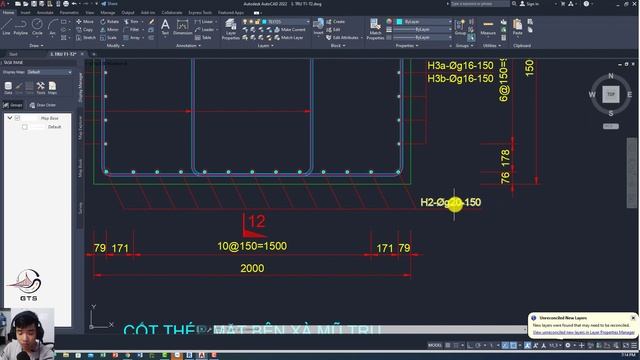Image resolution: width=640 pixels, height=360 pixels.
Task: Open the Annotate ribbon tab
Action: tap(45, 13)
